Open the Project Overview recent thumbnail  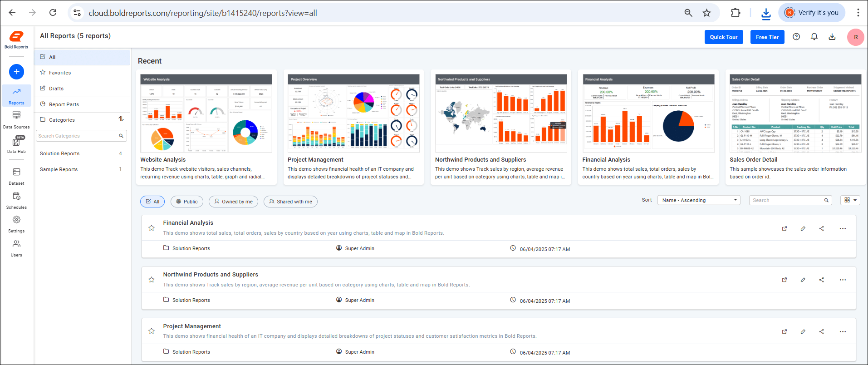[x=353, y=113]
